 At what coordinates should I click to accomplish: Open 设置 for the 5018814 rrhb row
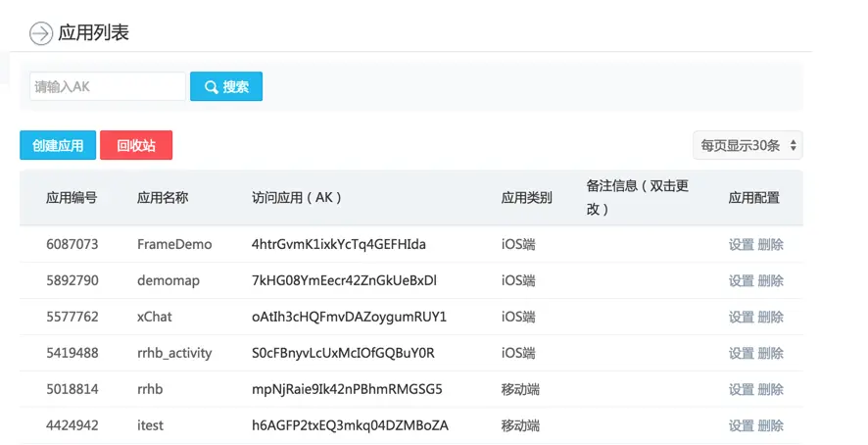(742, 389)
